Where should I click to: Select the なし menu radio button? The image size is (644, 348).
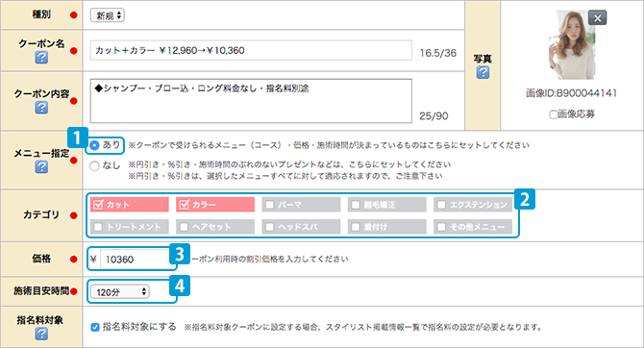(94, 165)
